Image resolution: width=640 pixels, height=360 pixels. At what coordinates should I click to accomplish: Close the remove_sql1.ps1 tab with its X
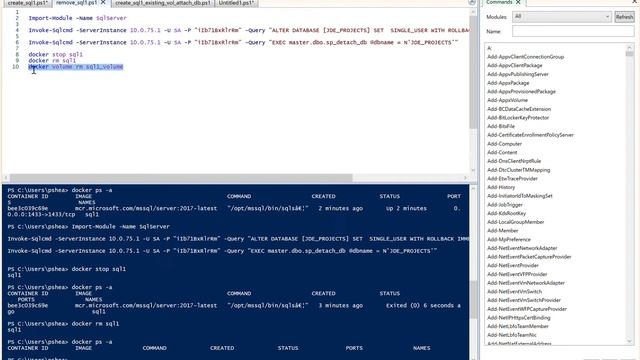(103, 2)
